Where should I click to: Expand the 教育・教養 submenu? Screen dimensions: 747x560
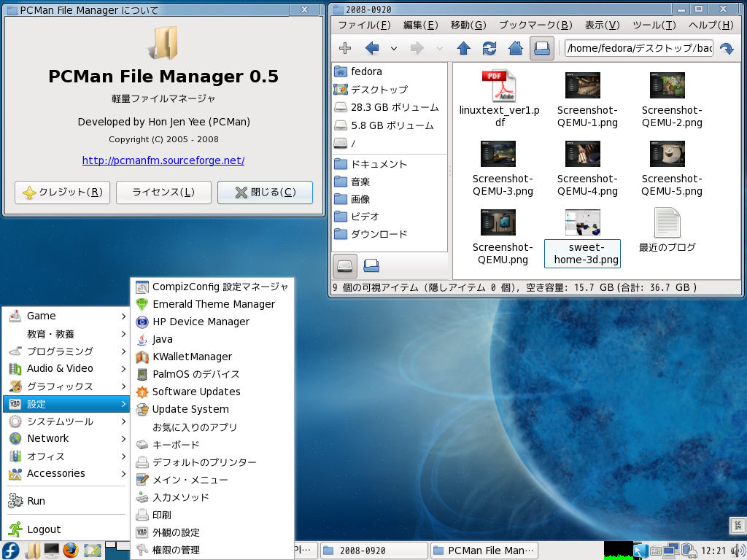point(66,334)
